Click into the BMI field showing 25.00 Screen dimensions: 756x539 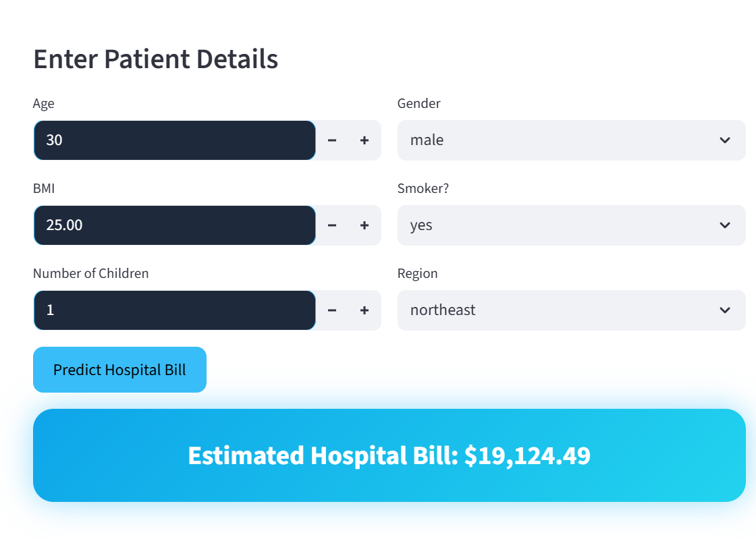point(174,225)
